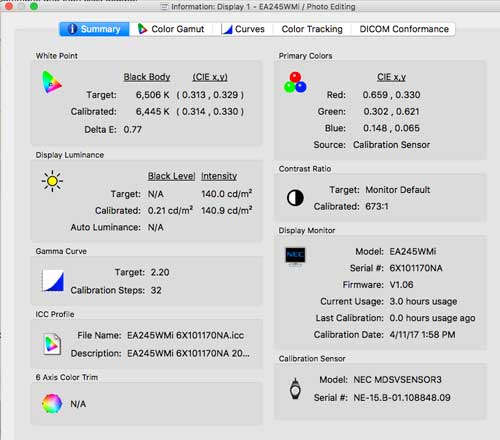
Task: Click the green zoom window button
Action: pyautogui.click(x=34, y=6)
